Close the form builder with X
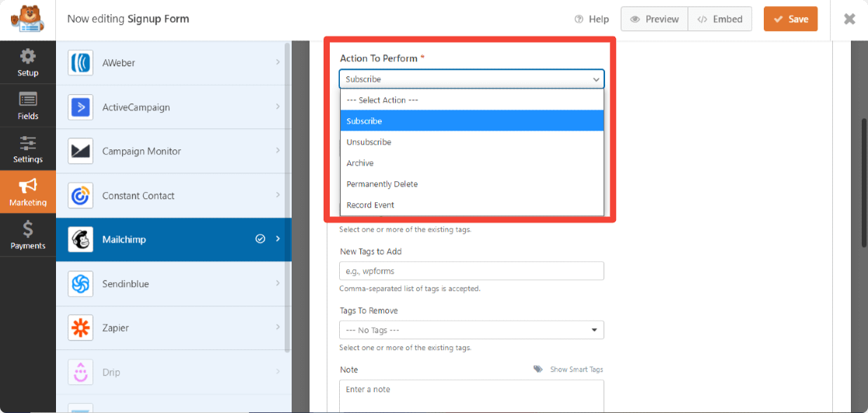The width and height of the screenshot is (868, 413). [849, 19]
